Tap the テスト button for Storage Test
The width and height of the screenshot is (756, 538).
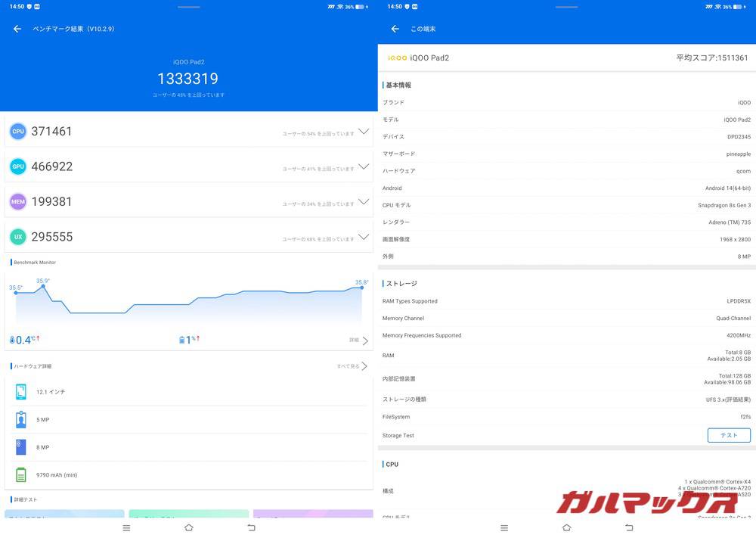(x=729, y=435)
